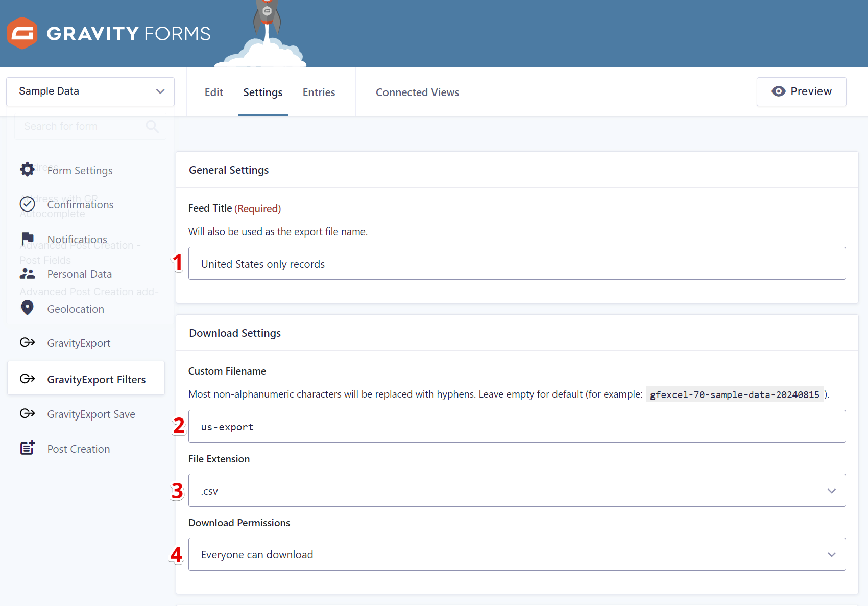The height and width of the screenshot is (606, 868).
Task: Go to the Entries tab
Action: point(319,92)
